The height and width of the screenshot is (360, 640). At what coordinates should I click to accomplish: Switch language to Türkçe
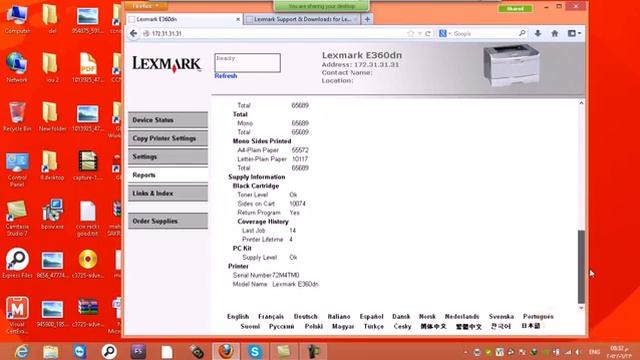[x=373, y=327]
